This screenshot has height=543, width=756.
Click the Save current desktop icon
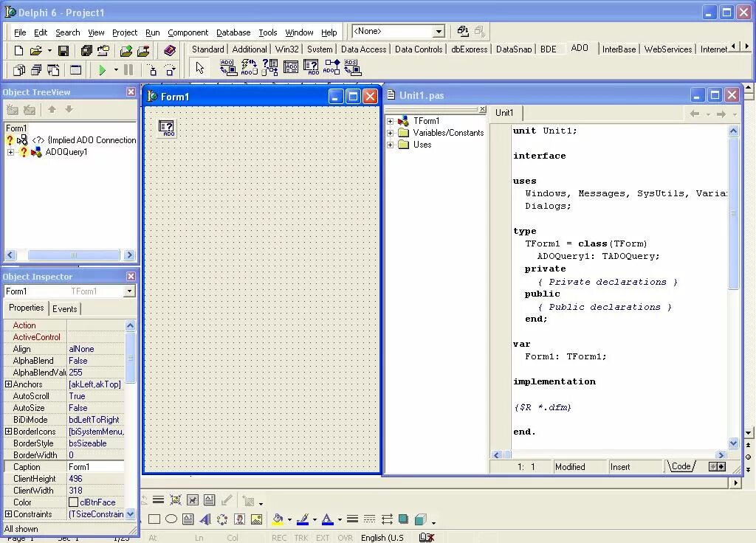click(x=463, y=31)
